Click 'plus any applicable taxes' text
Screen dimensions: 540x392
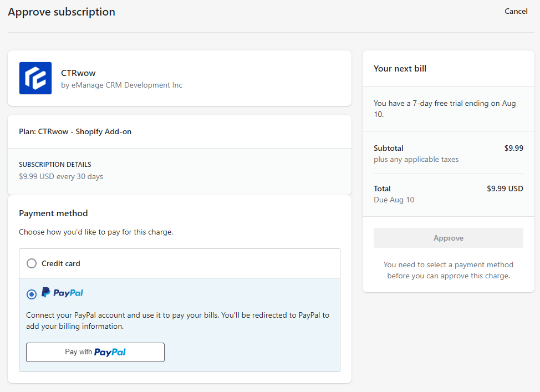pos(416,160)
